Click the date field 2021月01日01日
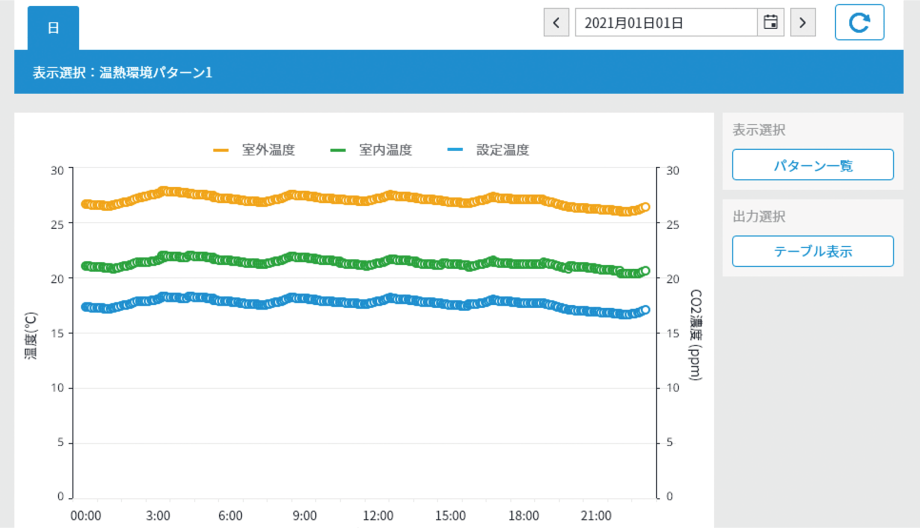 click(x=666, y=23)
